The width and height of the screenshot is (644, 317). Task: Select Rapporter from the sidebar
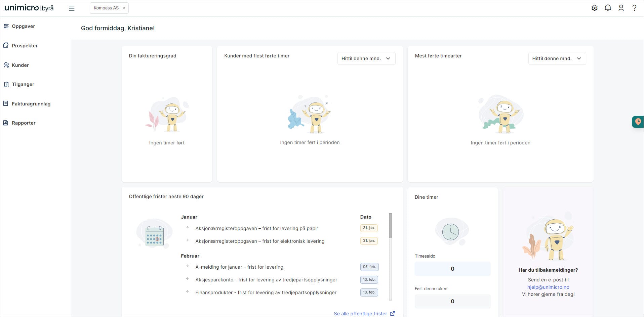click(x=24, y=123)
